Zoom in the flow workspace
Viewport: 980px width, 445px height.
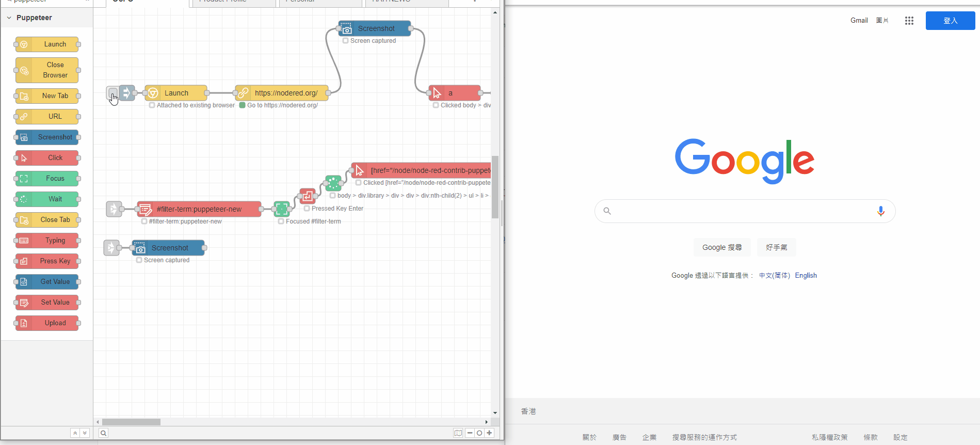click(489, 433)
